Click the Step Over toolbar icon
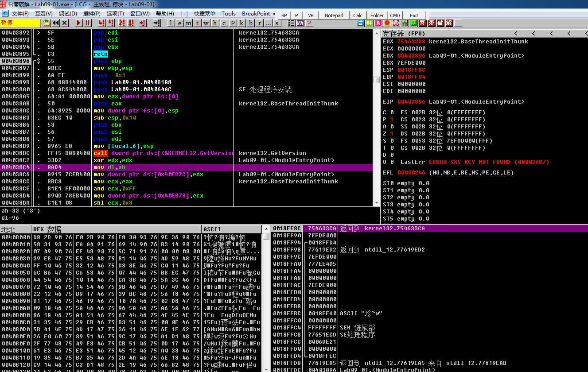 (x=111, y=23)
